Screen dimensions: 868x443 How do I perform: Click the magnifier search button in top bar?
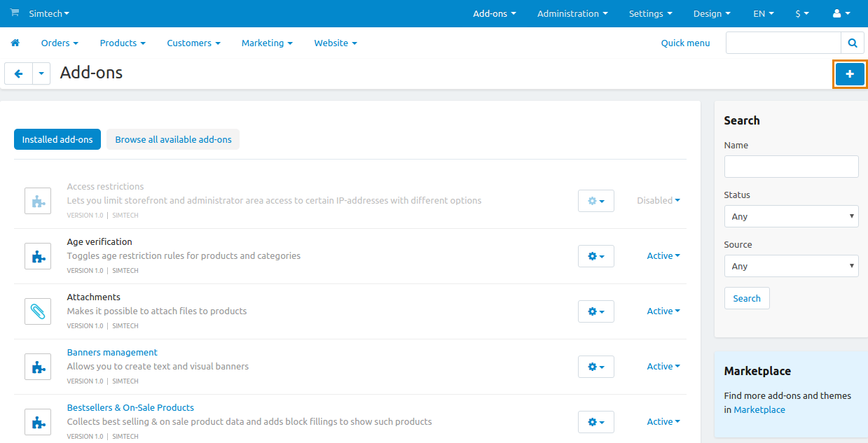[852, 43]
